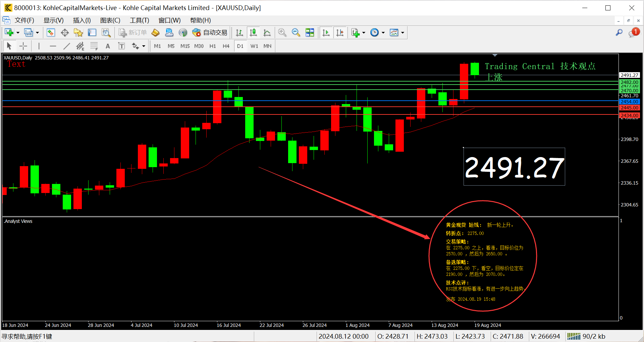Toggle the Terminal panel icon
Screen dimensions: 644x342
[92, 33]
